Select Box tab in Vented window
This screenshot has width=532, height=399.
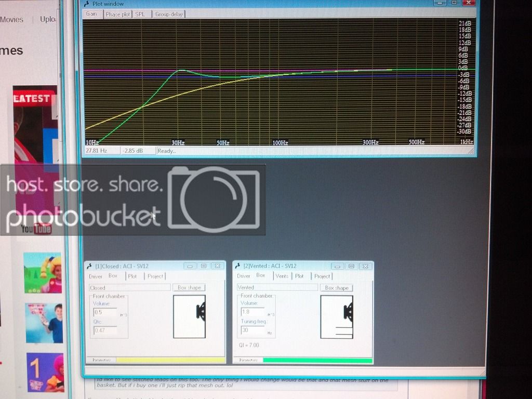click(261, 275)
